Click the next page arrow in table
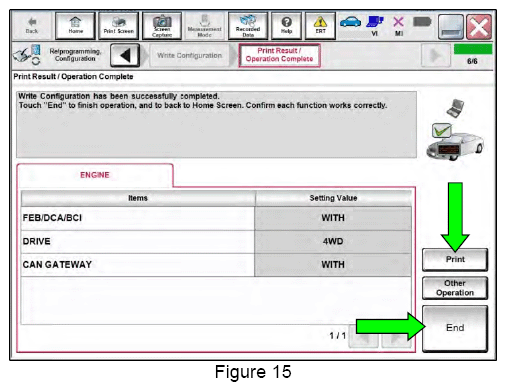This screenshot has width=506, height=391. (396, 337)
